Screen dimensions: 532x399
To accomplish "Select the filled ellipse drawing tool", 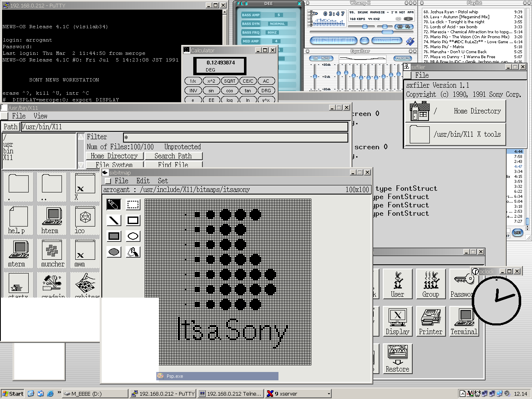I will 114,252.
